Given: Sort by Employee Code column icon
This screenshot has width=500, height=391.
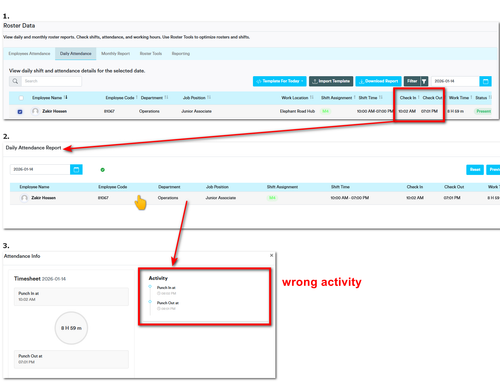Looking at the screenshot, I should (137, 97).
